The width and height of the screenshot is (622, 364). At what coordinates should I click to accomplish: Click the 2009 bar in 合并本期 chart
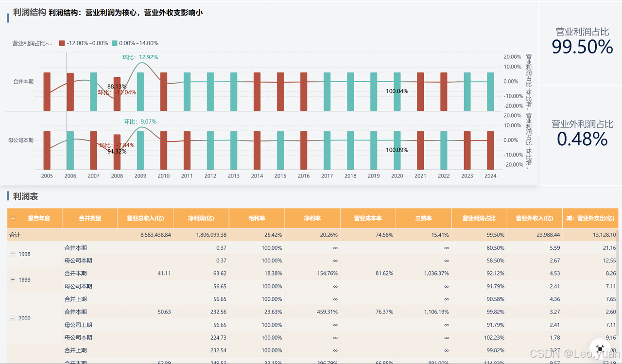140,91
